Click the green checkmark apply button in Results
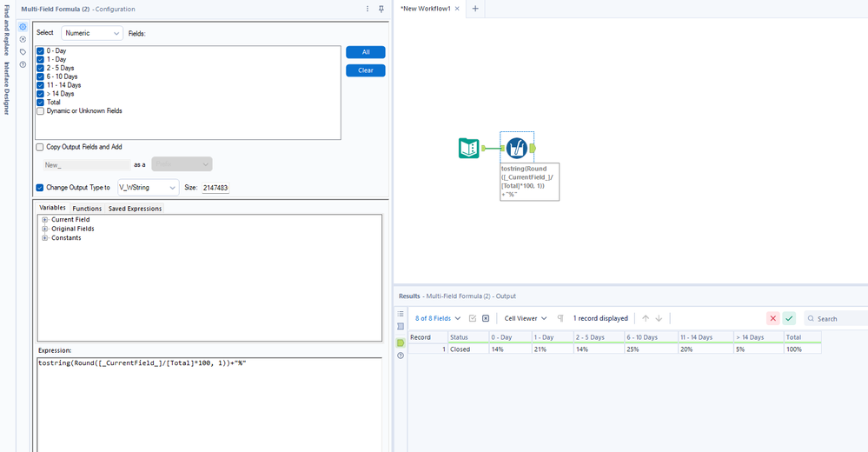The height and width of the screenshot is (452, 868). [x=790, y=318]
